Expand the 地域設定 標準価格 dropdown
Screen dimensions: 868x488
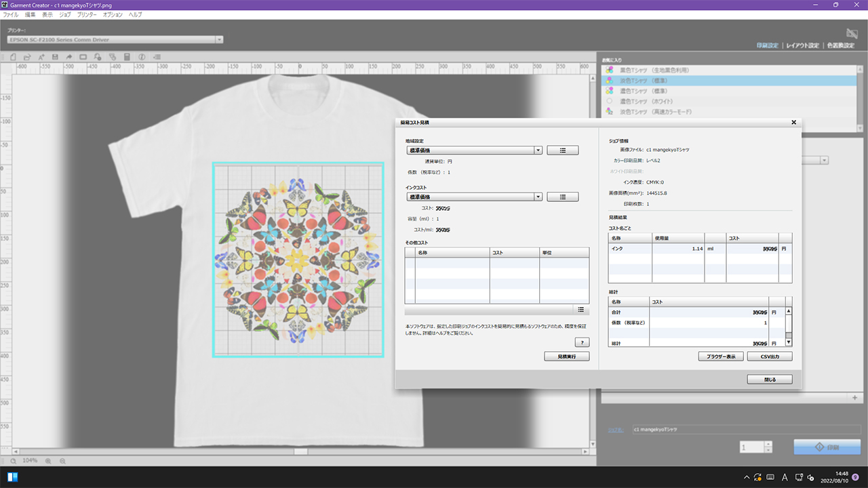(538, 150)
